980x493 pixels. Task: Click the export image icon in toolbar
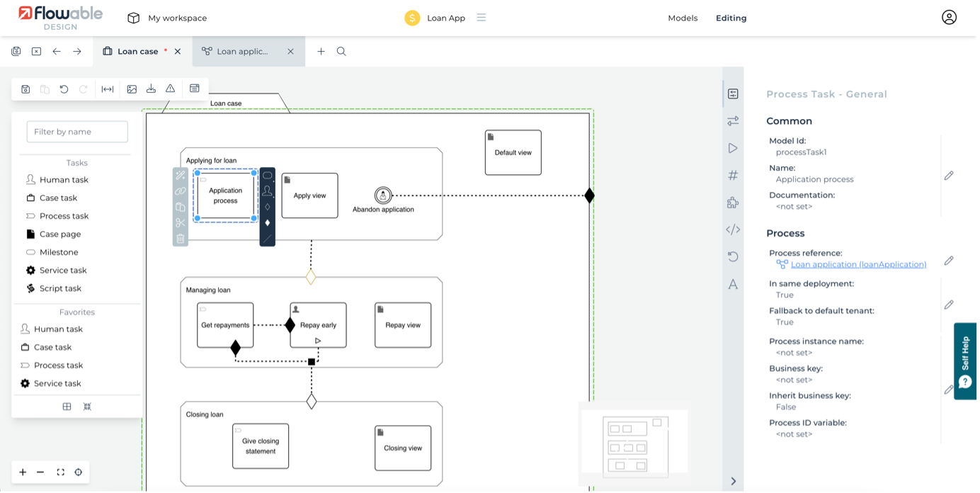[x=132, y=89]
